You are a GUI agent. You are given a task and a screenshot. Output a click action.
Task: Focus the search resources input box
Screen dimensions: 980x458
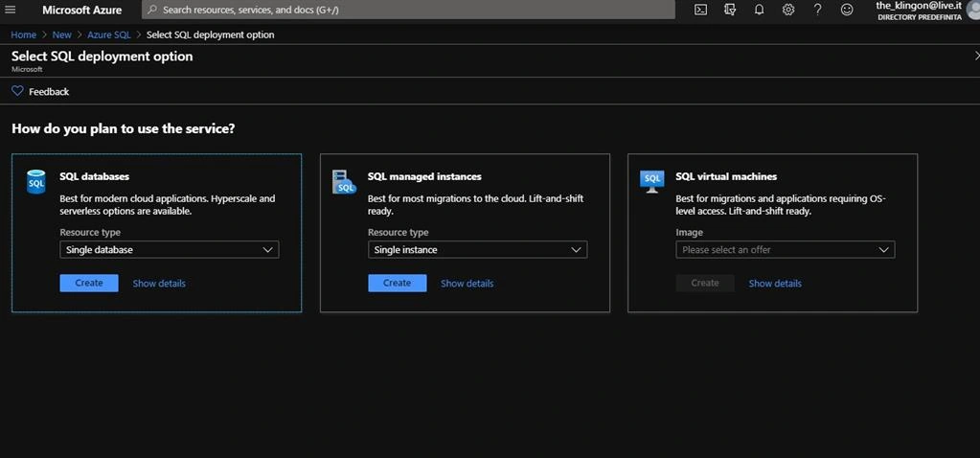pos(409,10)
